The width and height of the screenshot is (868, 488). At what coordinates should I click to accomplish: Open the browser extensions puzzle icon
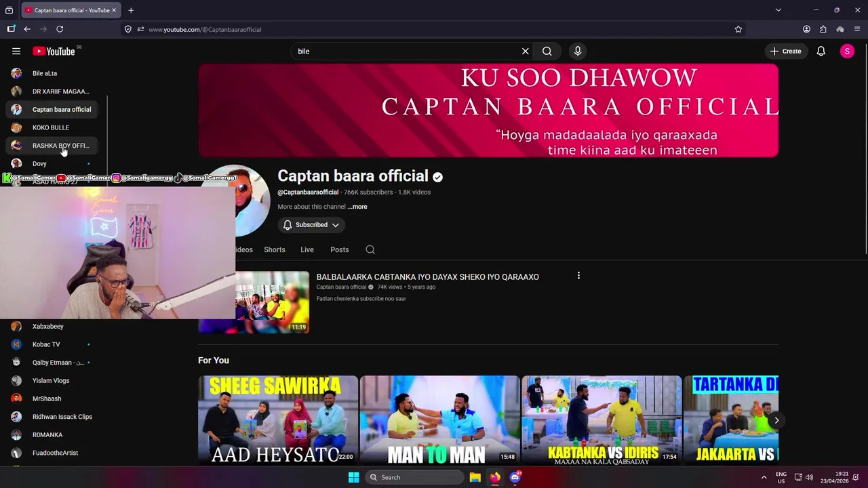pos(823,29)
